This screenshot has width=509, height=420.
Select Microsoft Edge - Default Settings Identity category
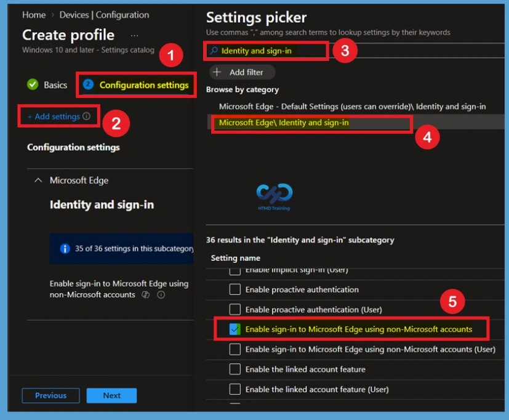click(352, 107)
